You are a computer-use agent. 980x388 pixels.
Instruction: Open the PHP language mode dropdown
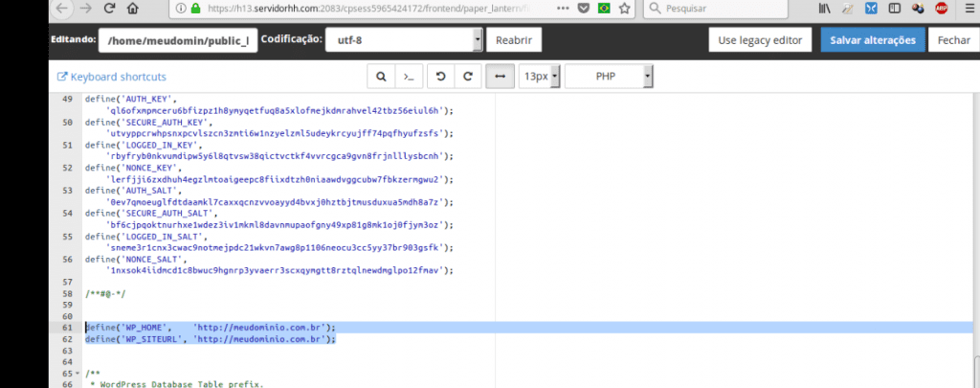(x=609, y=77)
